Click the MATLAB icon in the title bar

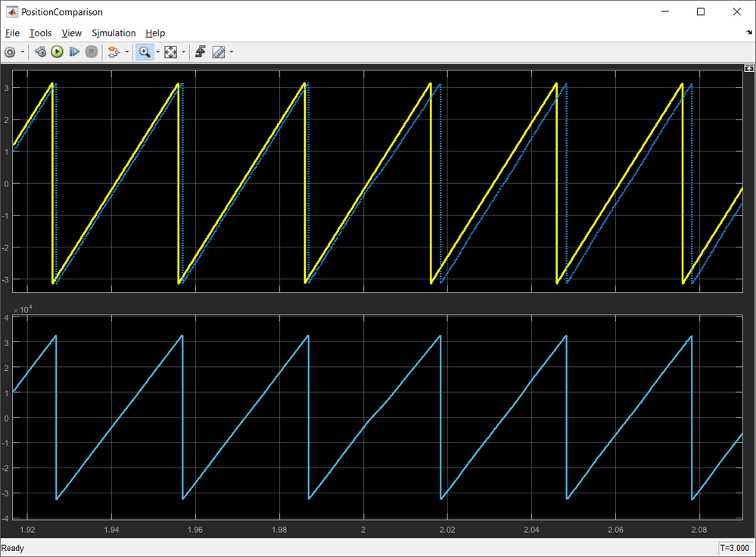point(11,11)
